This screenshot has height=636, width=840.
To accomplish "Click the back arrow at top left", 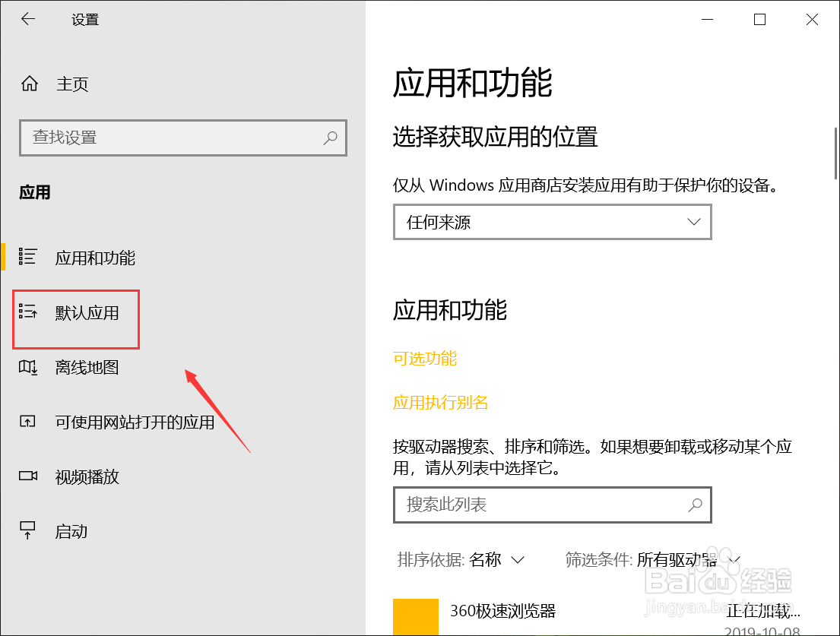I will pos(28,19).
